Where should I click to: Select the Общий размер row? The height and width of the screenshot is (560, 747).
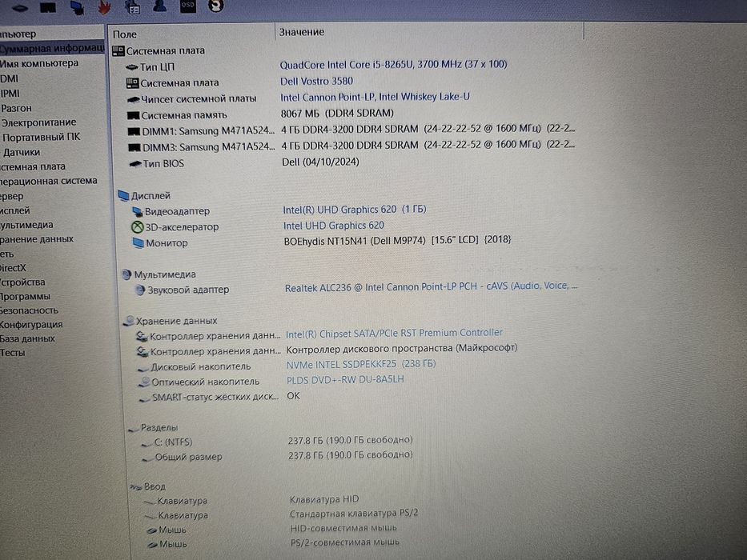coord(279,456)
